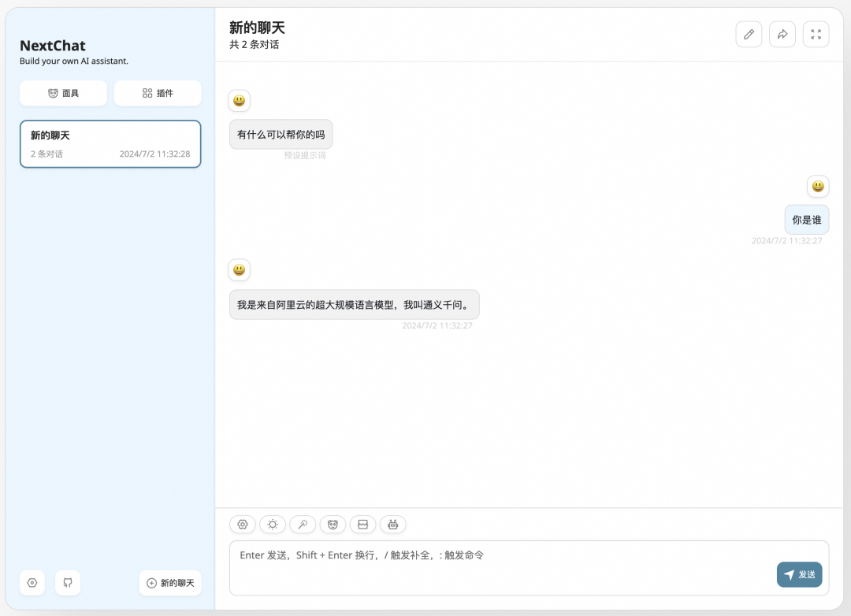Select model with the robot icon
This screenshot has width=851, height=616.
click(x=392, y=524)
